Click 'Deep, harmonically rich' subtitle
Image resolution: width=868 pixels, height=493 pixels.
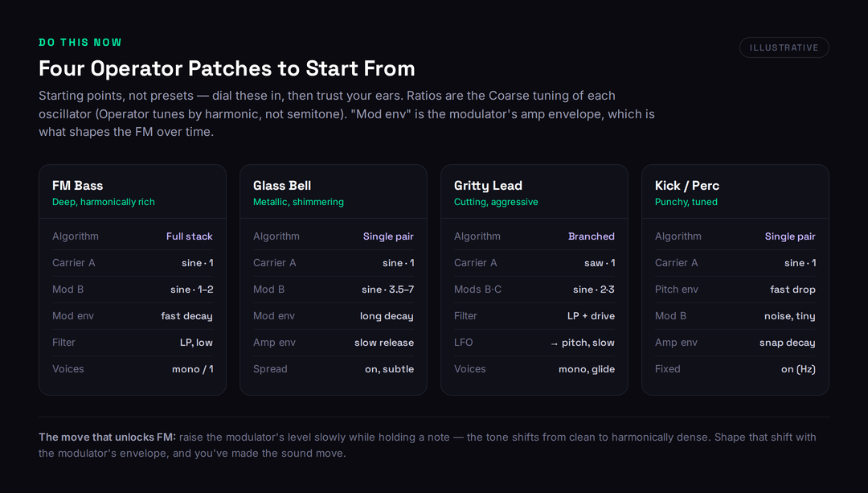104,202
